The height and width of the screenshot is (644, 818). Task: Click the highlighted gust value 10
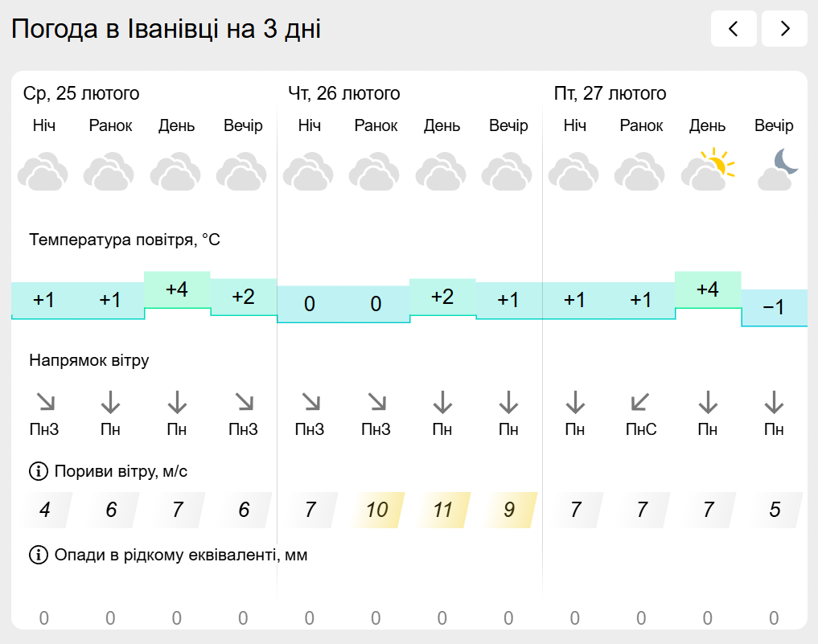pos(376,510)
